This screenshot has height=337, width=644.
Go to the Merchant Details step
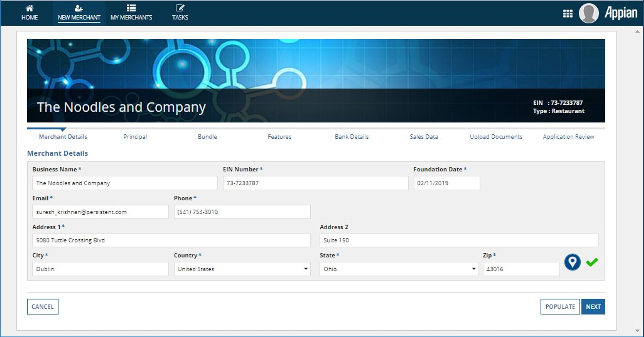[63, 136]
